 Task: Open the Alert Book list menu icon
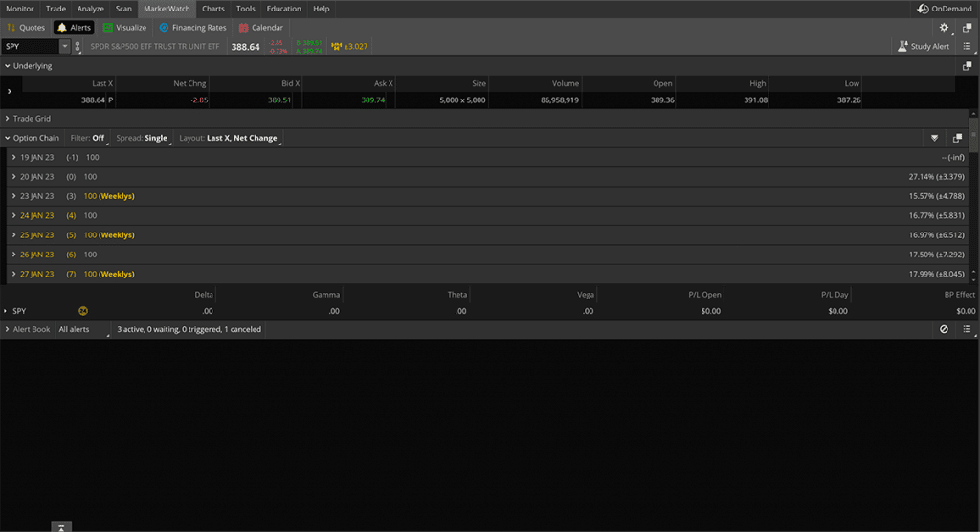coord(967,329)
